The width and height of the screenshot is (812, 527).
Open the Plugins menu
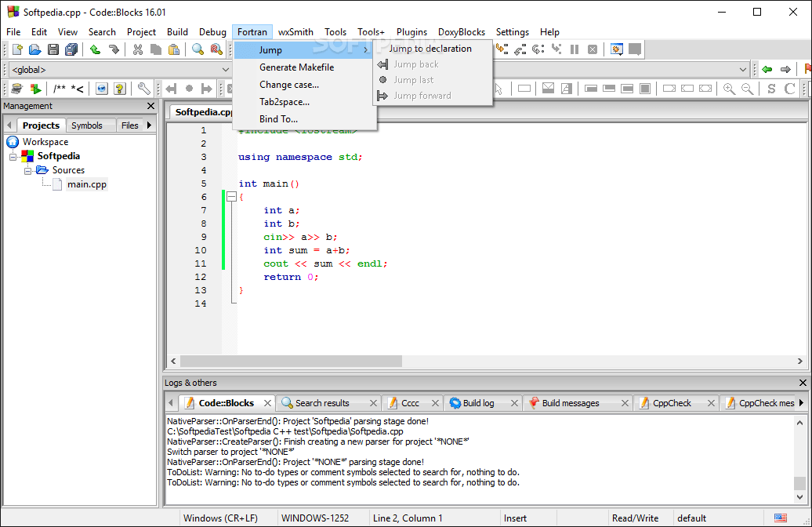[411, 32]
